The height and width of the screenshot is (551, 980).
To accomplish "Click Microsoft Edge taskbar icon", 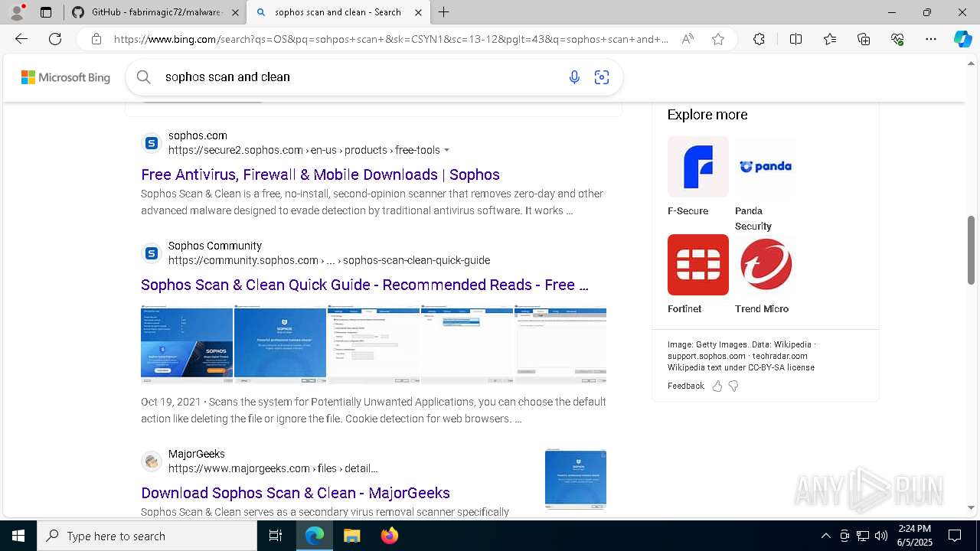I will 315,536.
